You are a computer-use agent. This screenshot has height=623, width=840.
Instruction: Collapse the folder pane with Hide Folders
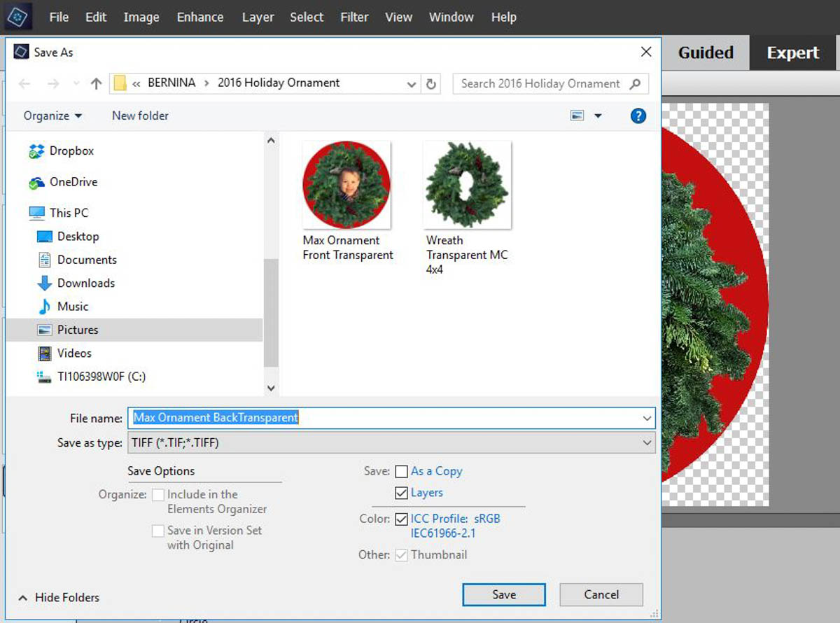(59, 597)
